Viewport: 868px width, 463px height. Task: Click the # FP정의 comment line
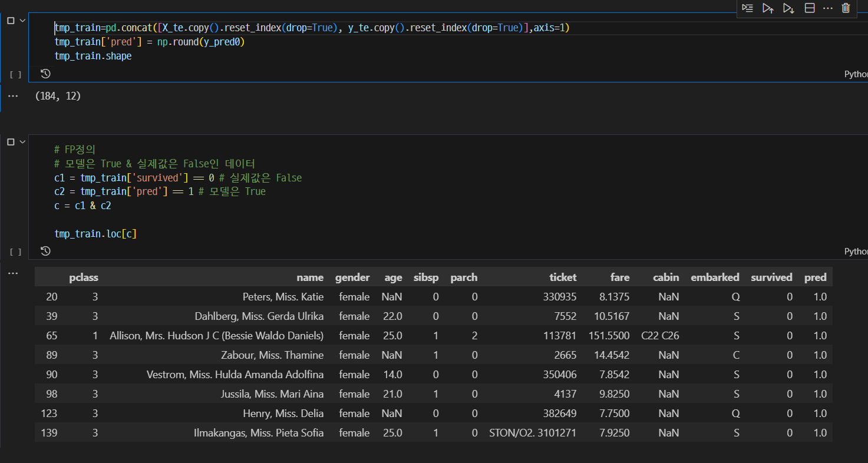[x=74, y=149]
